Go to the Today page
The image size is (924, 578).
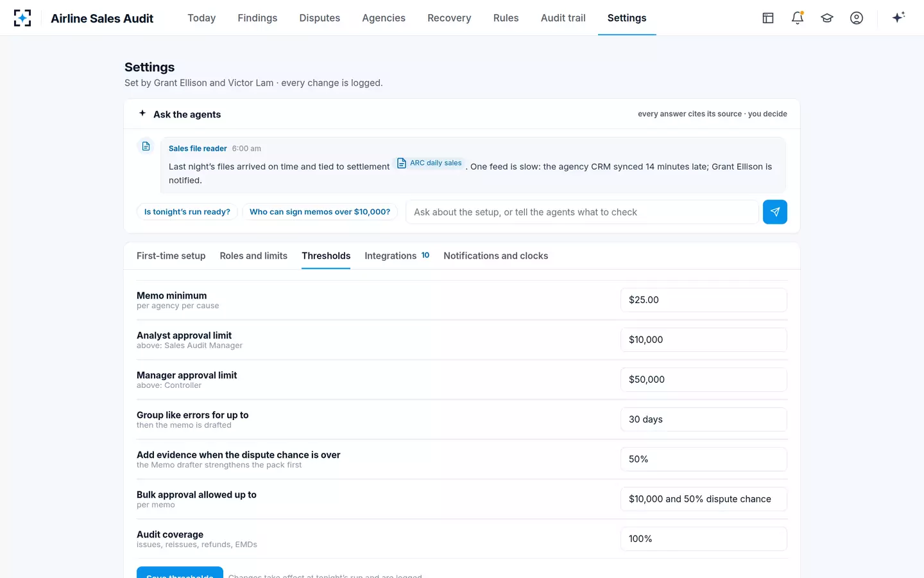click(x=201, y=18)
